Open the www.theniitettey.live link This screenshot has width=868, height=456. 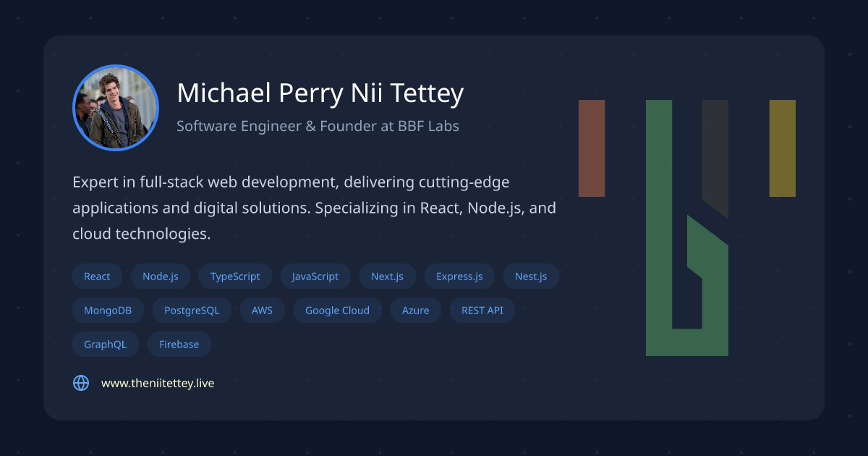point(158,383)
